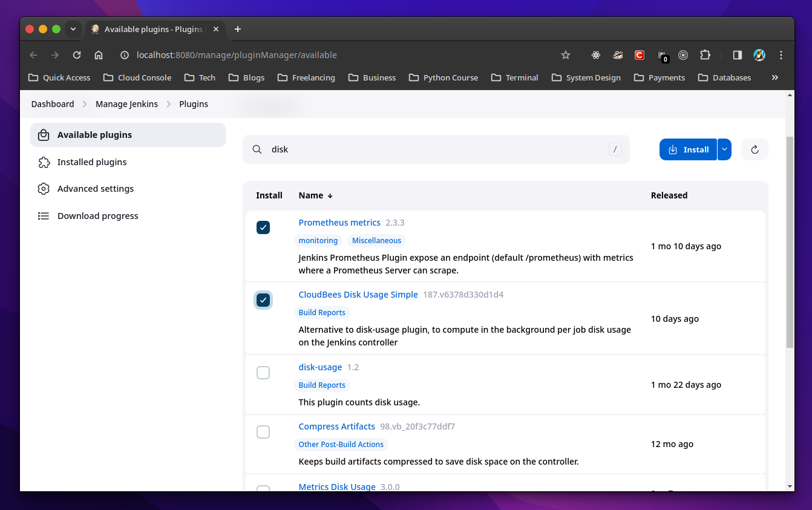Open the browser three-dot menu
Viewport: 812px width, 510px height.
tap(781, 55)
